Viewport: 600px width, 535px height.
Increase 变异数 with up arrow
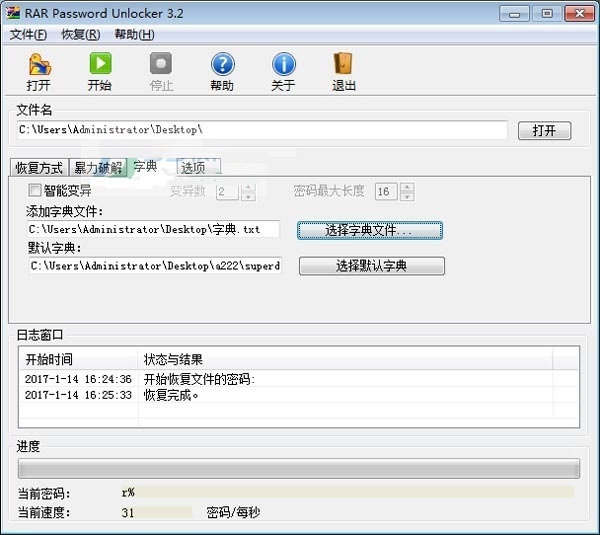tap(248, 187)
